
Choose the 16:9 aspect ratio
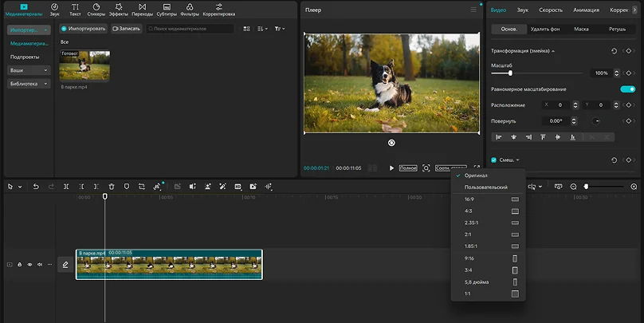488,199
